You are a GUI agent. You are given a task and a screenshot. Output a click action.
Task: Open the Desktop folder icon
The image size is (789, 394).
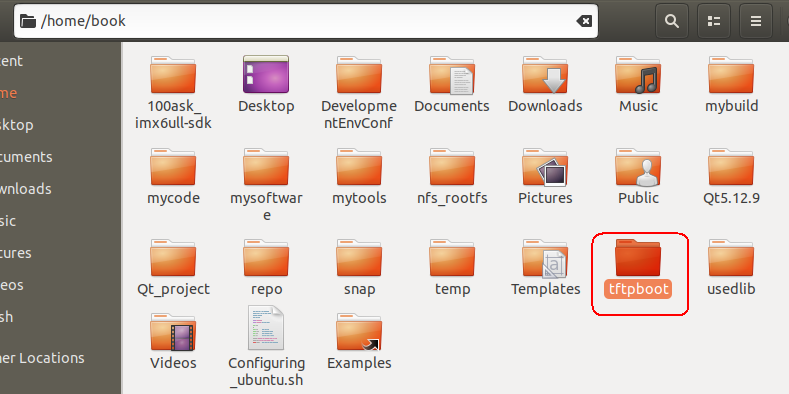click(266, 74)
